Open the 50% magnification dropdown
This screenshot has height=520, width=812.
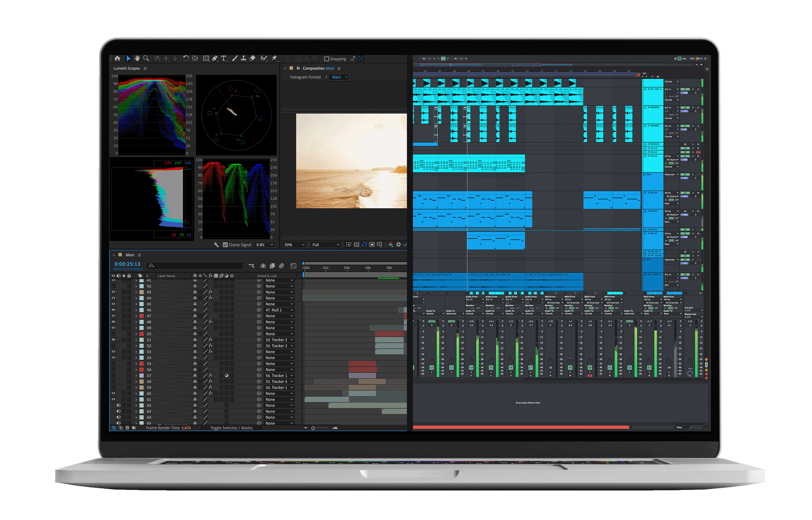tap(294, 244)
